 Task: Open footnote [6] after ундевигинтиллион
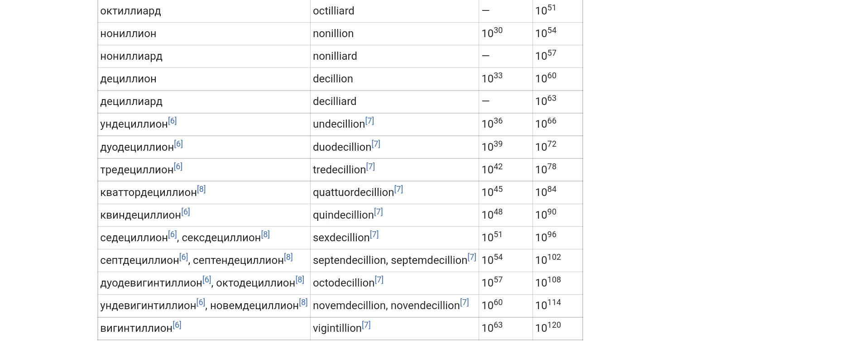(x=201, y=302)
